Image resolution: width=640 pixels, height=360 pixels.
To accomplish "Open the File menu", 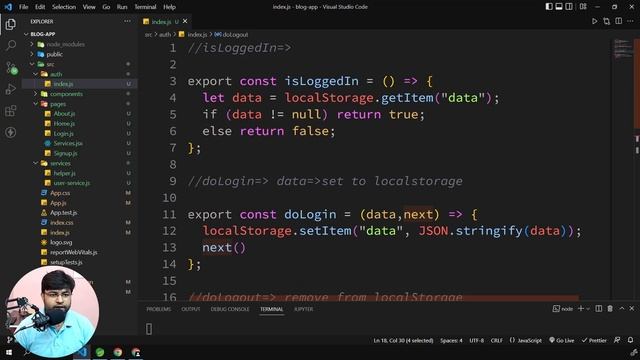I will (24, 7).
